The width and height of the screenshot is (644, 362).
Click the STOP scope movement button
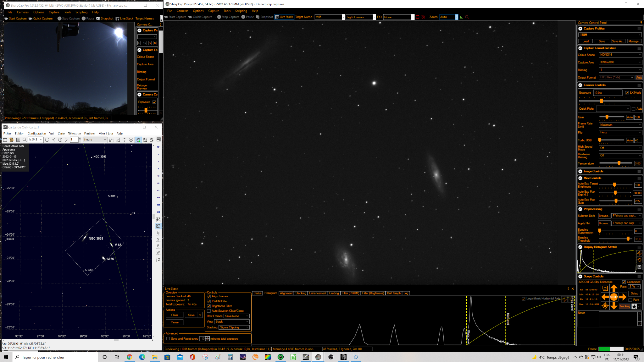(x=613, y=297)
